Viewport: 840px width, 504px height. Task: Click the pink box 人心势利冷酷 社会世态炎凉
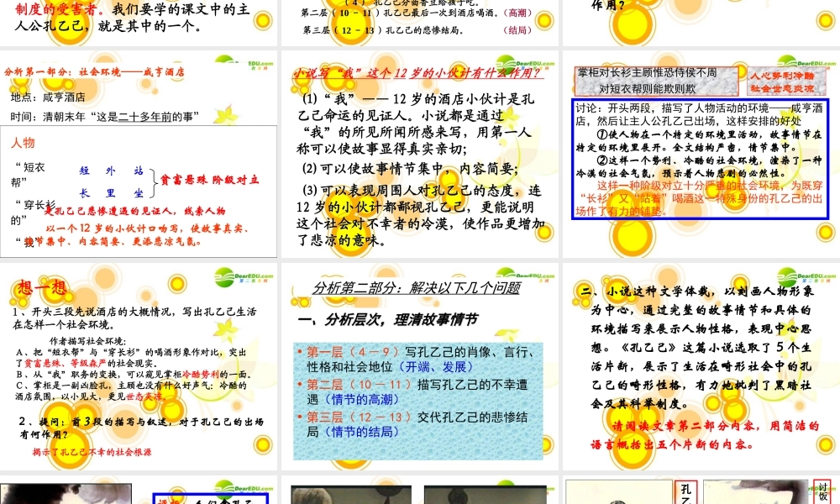click(786, 82)
